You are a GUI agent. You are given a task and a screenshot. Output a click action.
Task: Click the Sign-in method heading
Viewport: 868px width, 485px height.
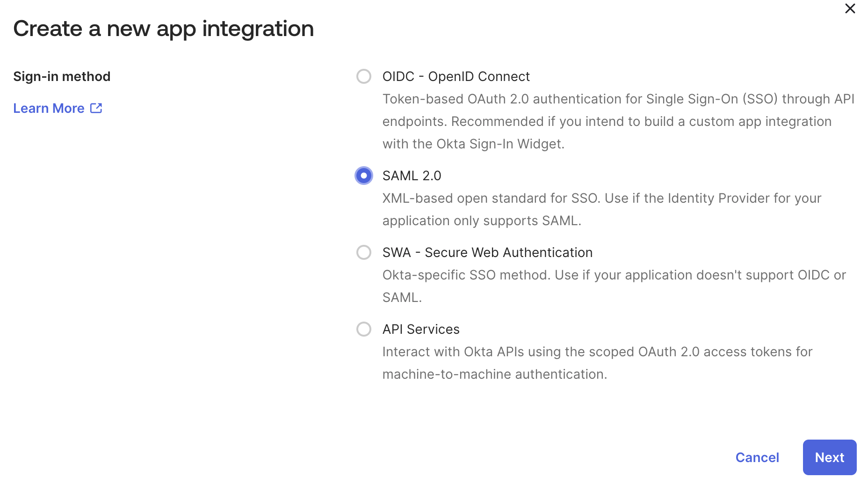coord(62,76)
